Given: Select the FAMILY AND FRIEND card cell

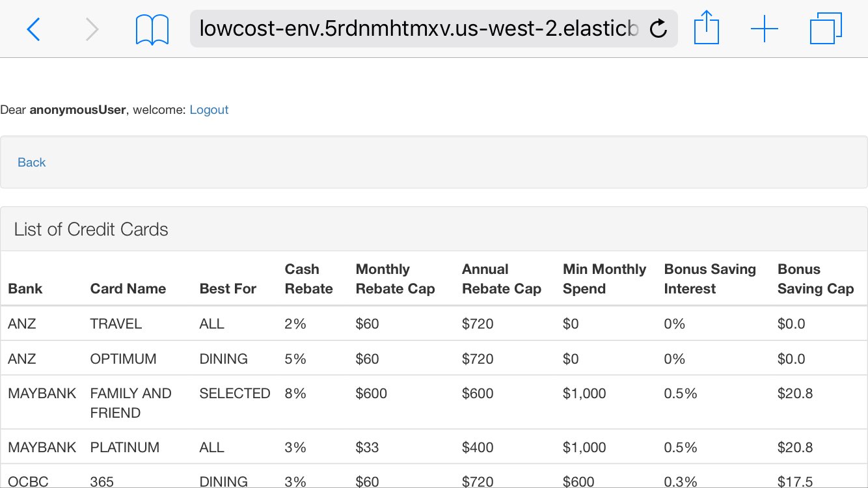Looking at the screenshot, I should pyautogui.click(x=130, y=403).
